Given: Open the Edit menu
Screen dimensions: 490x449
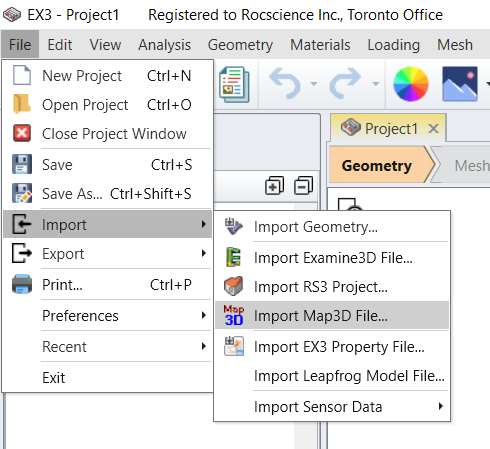Looking at the screenshot, I should tap(60, 45).
